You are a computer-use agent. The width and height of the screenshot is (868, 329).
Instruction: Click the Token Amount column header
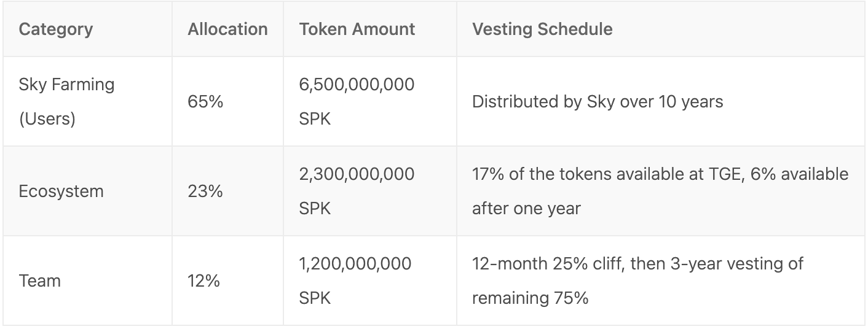[357, 29]
